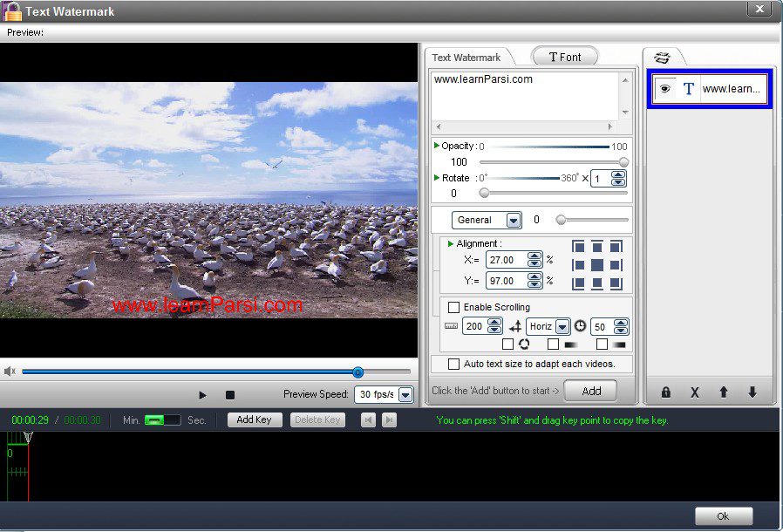Align watermark to top-left
The height and width of the screenshot is (532, 783).
point(578,246)
